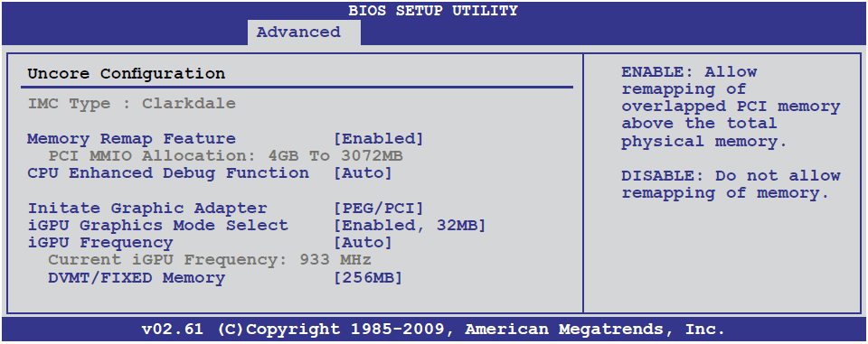
Task: Open the [PEG/PCI] graphic adapter value
Action: point(379,209)
